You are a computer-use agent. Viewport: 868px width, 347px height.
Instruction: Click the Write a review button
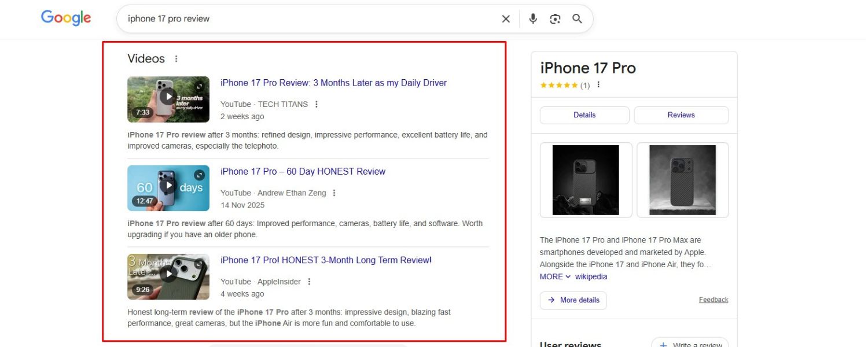690,344
